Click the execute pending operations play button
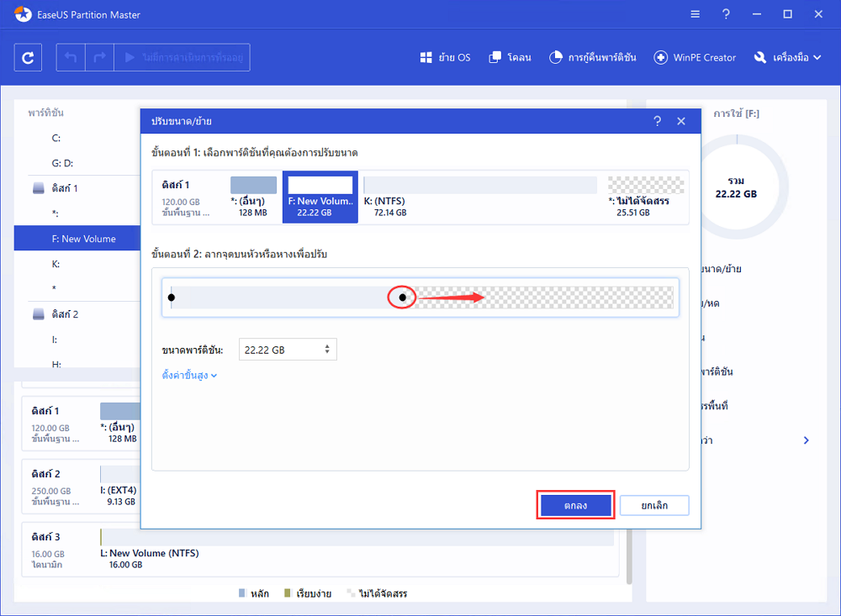This screenshot has width=841, height=616. coord(182,57)
